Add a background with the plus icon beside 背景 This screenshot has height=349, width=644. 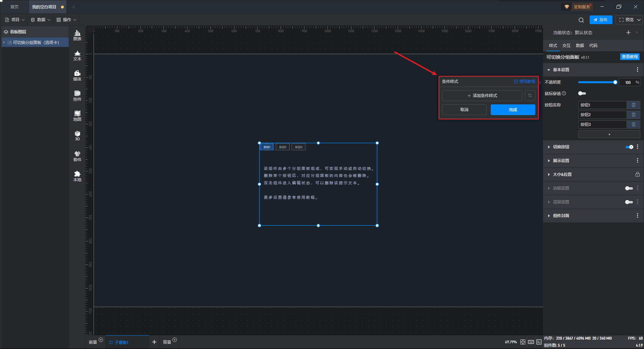coord(174,340)
